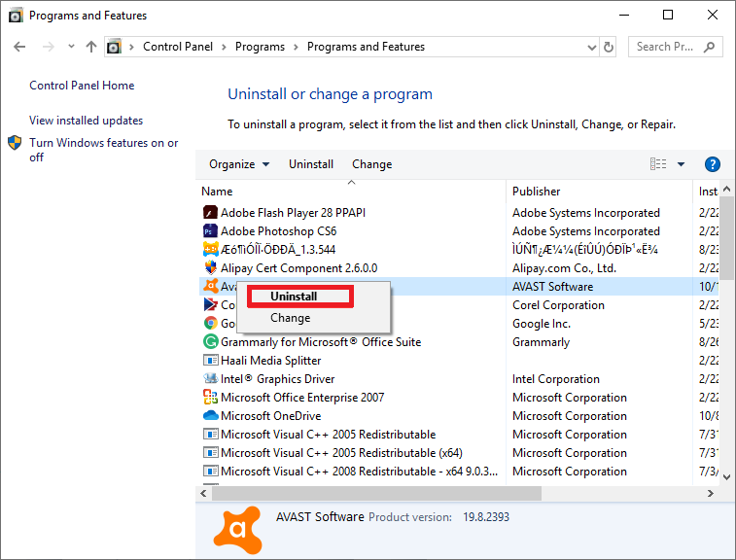736x560 pixels.
Task: Open Turn Windows features on or off
Action: pyautogui.click(x=103, y=150)
